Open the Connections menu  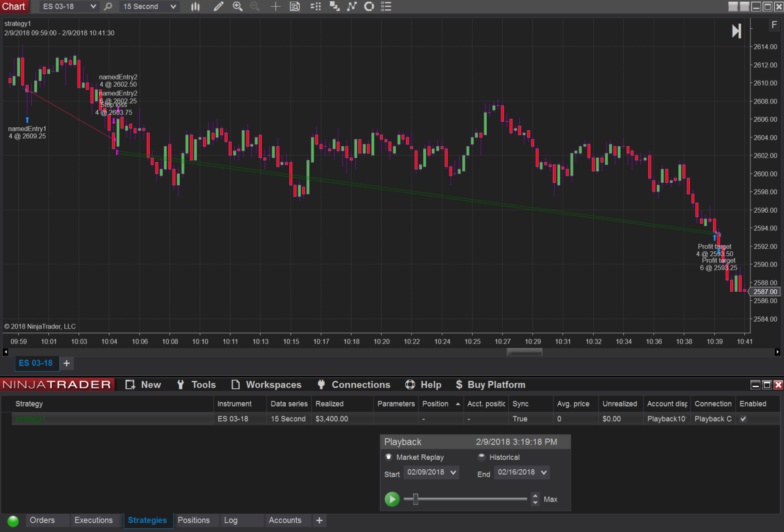pos(353,385)
